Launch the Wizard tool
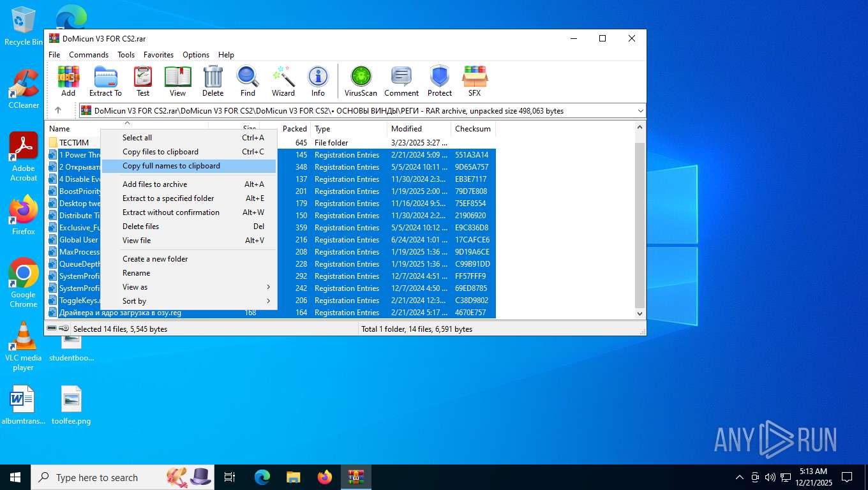The image size is (868, 490). (x=283, y=81)
